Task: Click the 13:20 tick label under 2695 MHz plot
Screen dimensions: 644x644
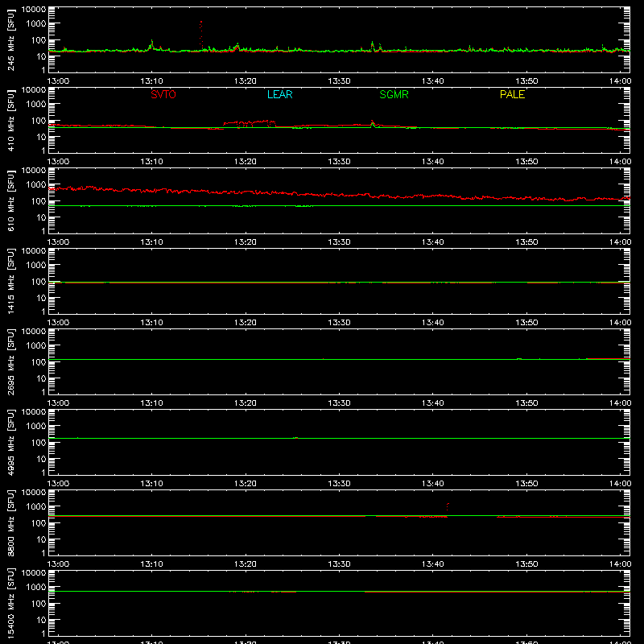Action: point(246,403)
